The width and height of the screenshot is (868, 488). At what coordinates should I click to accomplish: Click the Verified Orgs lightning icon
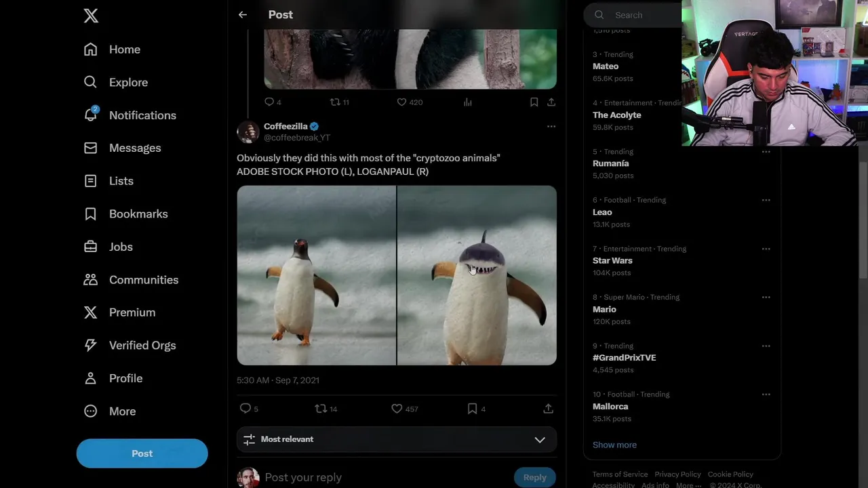(90, 345)
